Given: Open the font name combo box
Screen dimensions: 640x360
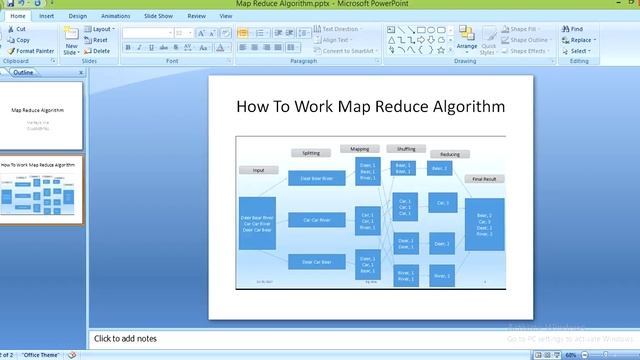Looking at the screenshot, I should pos(148,33).
